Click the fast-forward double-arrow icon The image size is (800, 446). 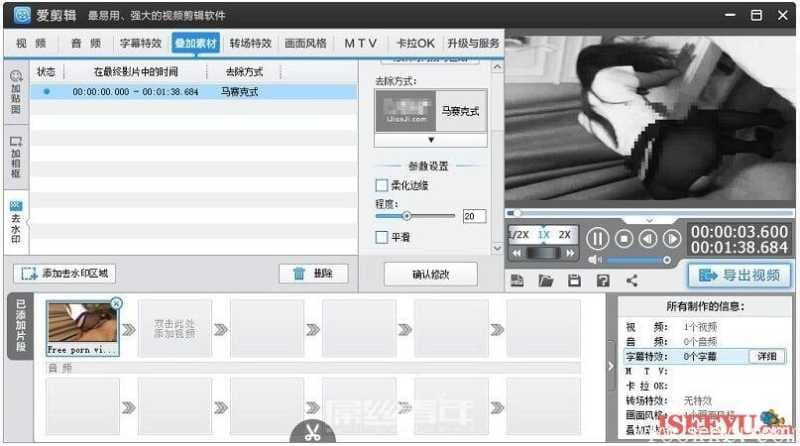point(570,253)
